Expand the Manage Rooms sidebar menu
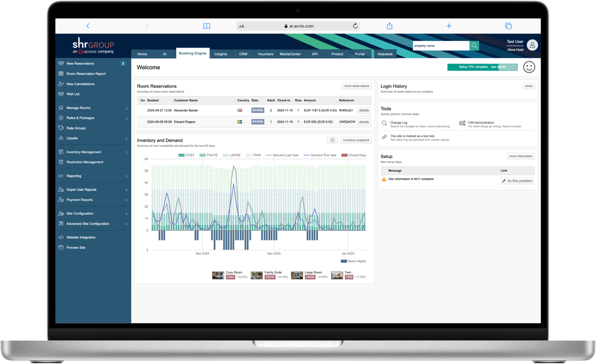Image resolution: width=596 pixels, height=364 pixels. click(93, 108)
